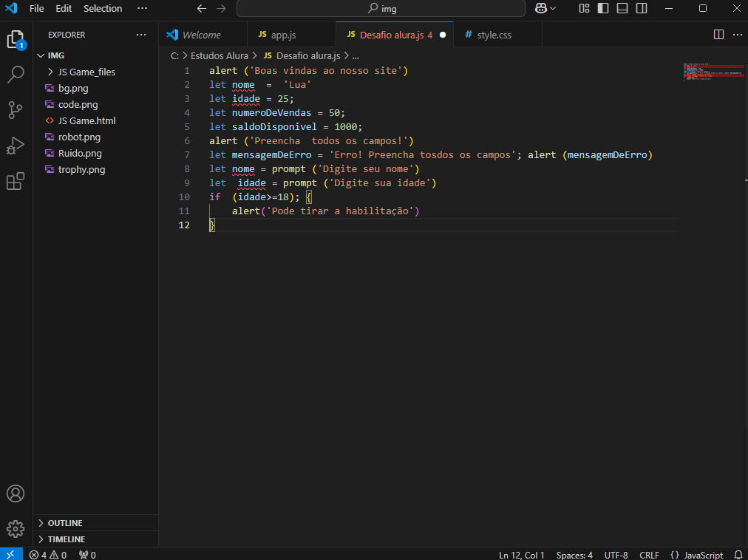The width and height of the screenshot is (748, 560).
Task: Open the Run and Debug view
Action: coord(16,146)
